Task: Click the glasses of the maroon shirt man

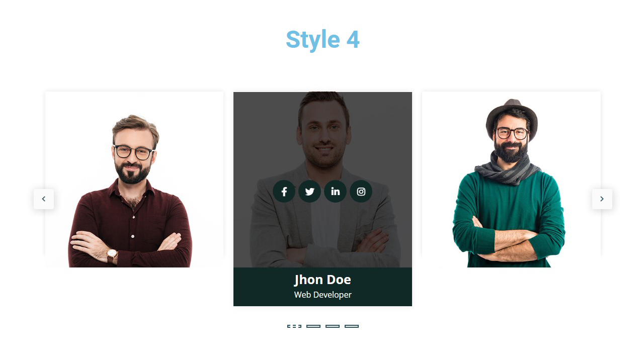Action: coord(134,152)
